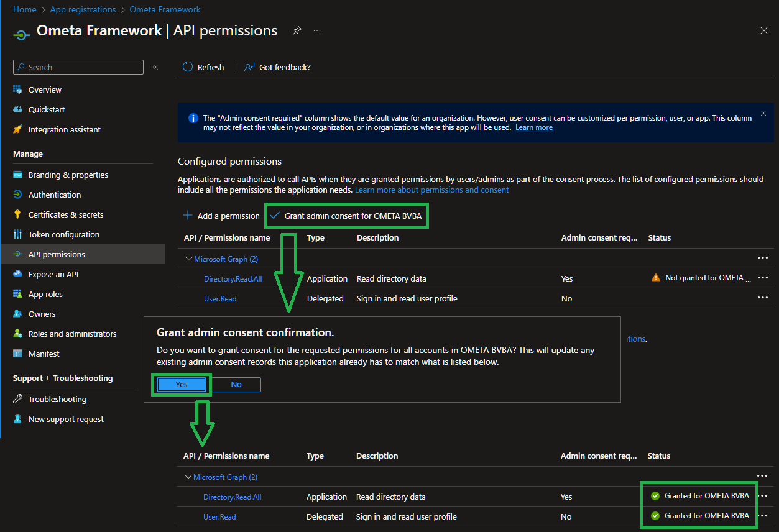Open Troubleshooting page
Image resolution: width=779 pixels, height=532 pixels.
pyautogui.click(x=57, y=399)
